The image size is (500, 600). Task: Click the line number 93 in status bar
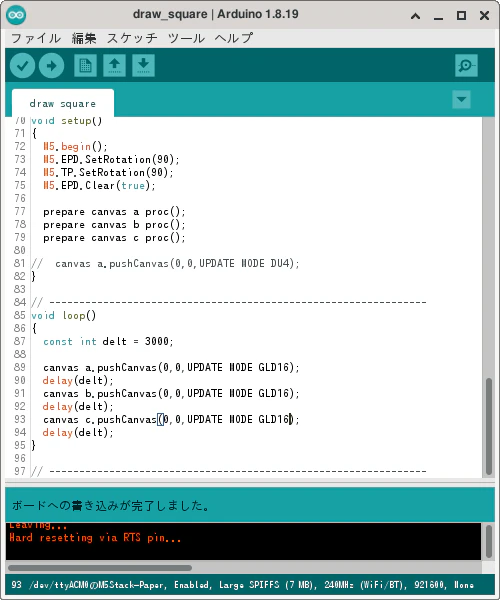[x=16, y=585]
